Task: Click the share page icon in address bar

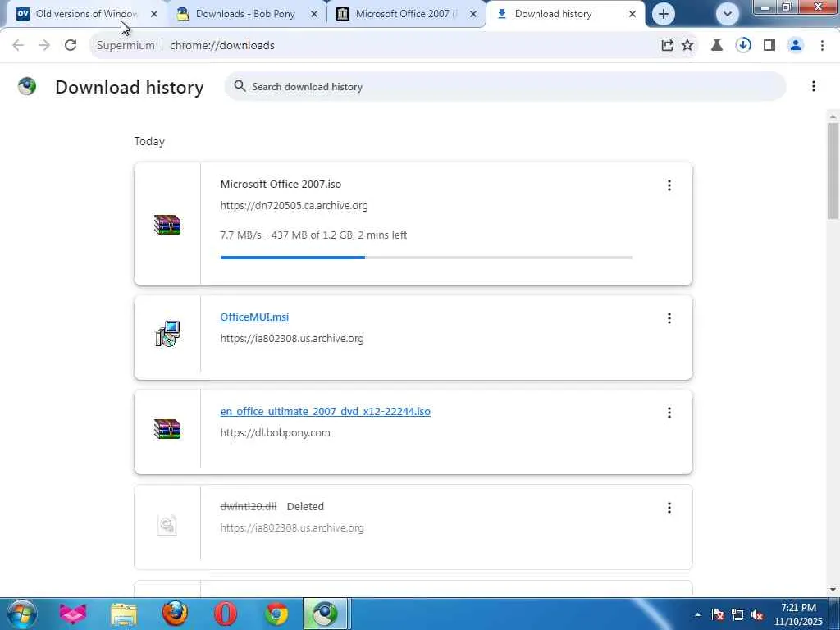Action: [667, 46]
